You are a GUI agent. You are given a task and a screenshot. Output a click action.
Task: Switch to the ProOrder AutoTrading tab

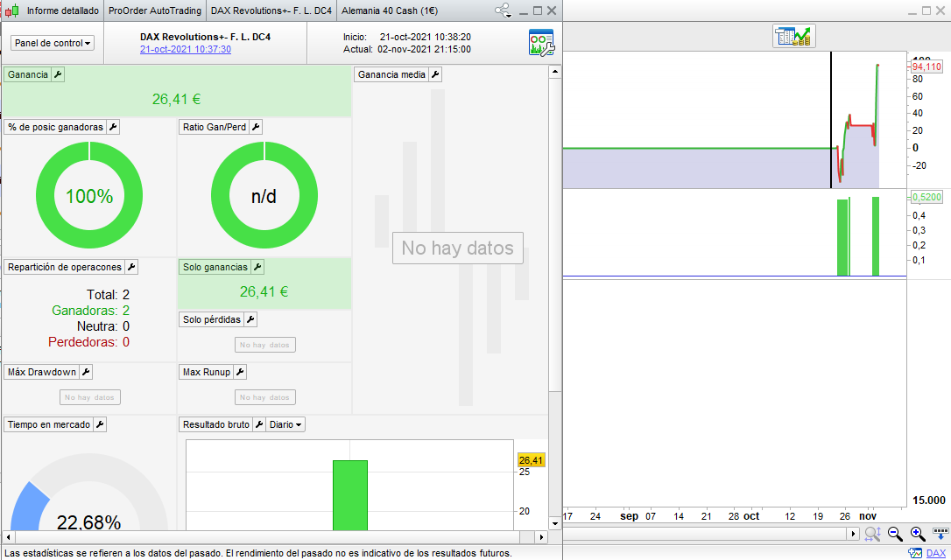click(155, 10)
